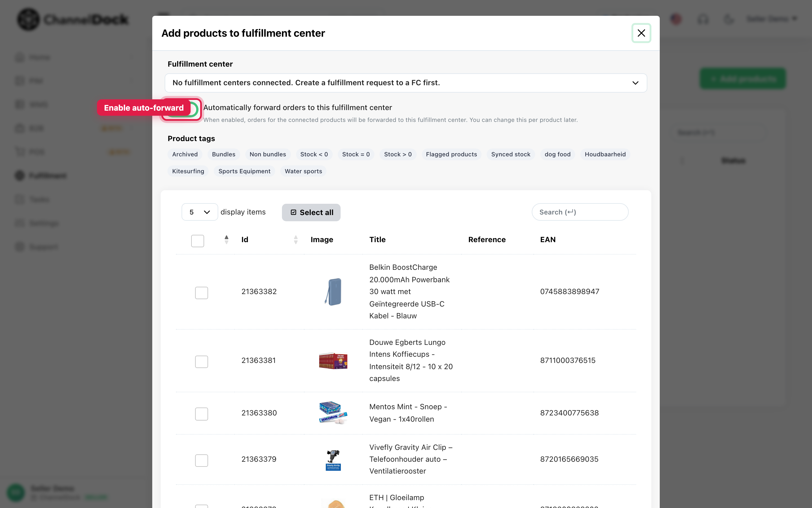Pick the Houdbaarheid tag
The image size is (812, 508).
605,154
